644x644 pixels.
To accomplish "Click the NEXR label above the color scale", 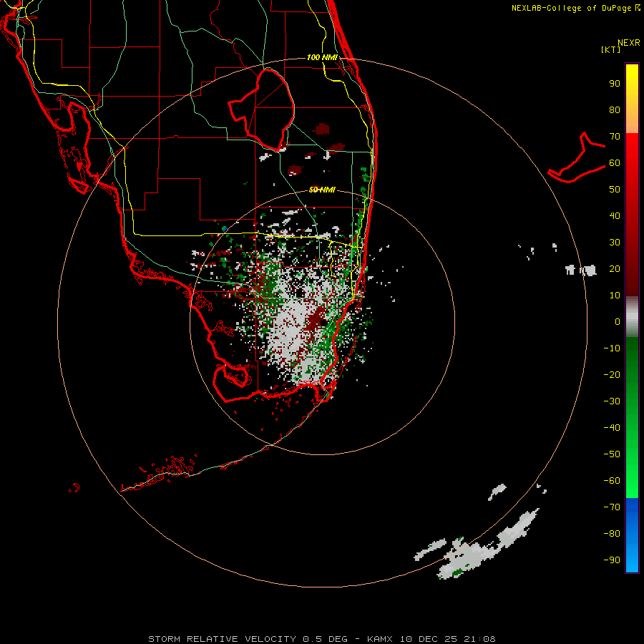I will tap(628, 43).
